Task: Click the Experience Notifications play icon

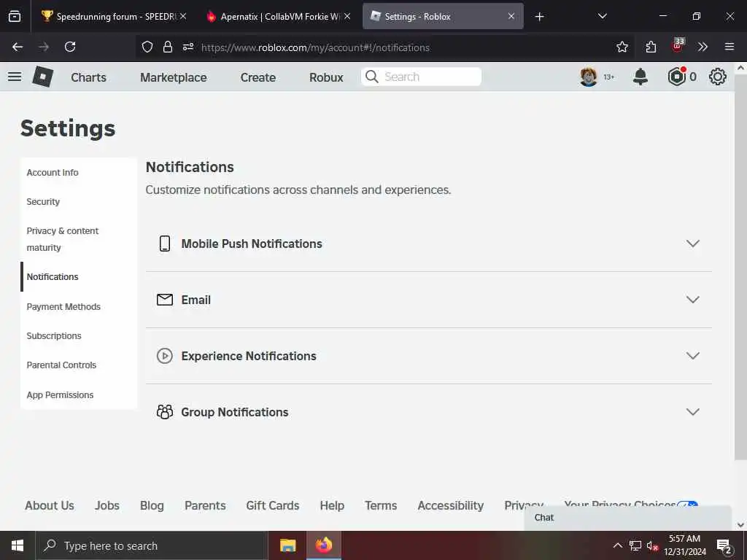Action: tap(165, 356)
